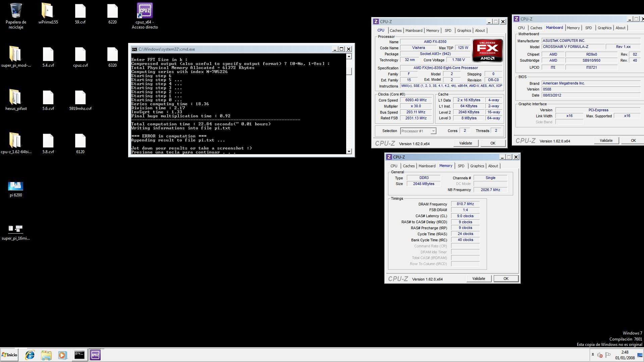Select the 5919mhz.cvf file
Viewport: 644px width, 362px height.
pos(80,100)
